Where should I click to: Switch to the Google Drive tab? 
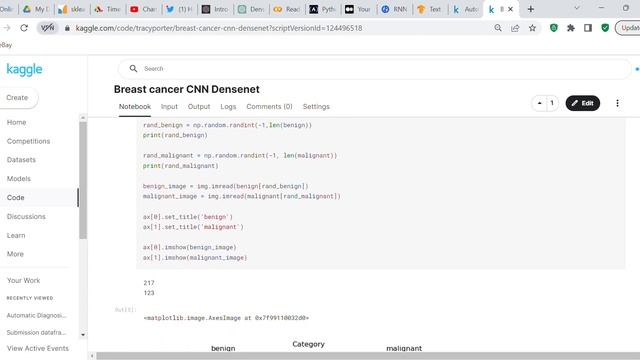tap(36, 9)
